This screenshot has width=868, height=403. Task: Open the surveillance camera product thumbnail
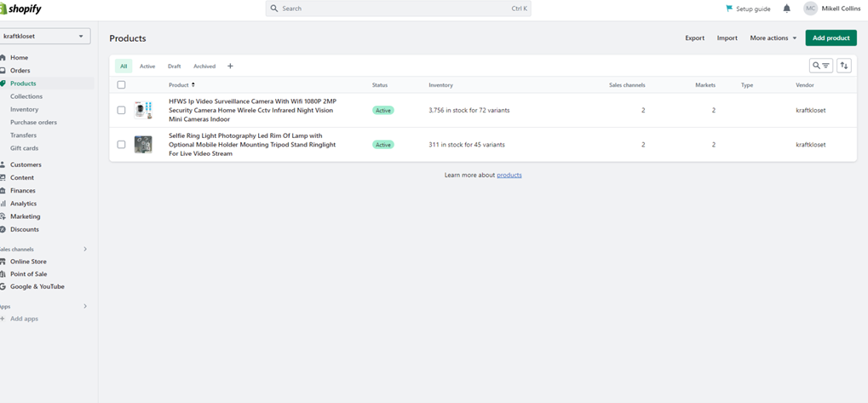[x=143, y=110]
